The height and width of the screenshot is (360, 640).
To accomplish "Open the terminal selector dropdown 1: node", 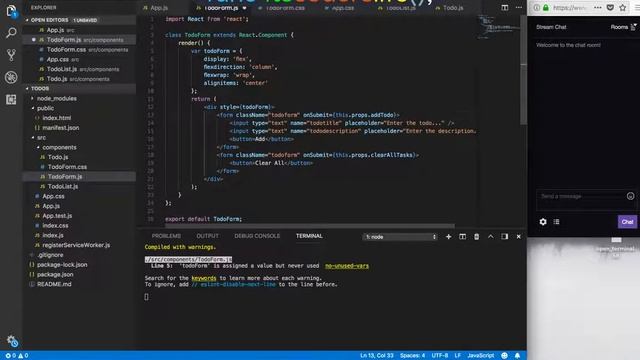I will point(400,237).
